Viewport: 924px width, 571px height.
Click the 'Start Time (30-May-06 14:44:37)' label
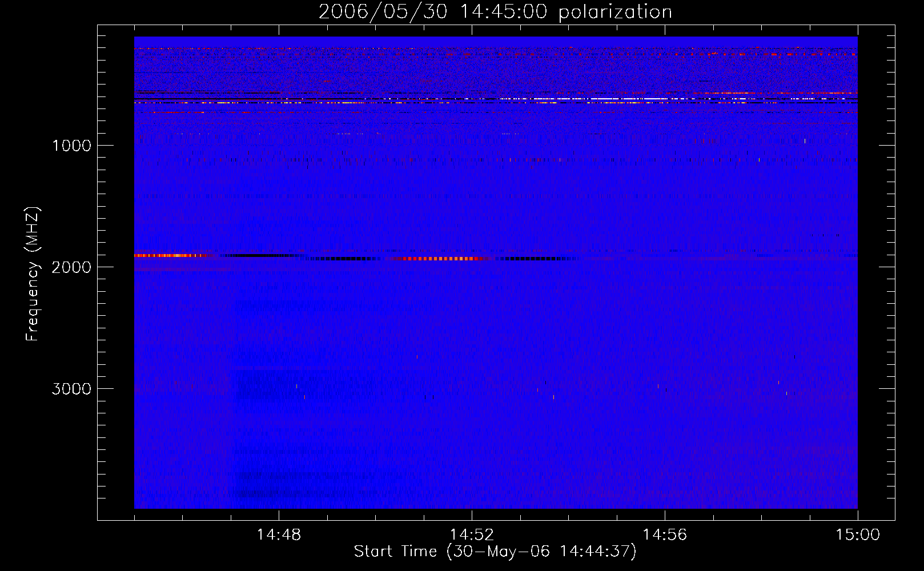click(495, 552)
